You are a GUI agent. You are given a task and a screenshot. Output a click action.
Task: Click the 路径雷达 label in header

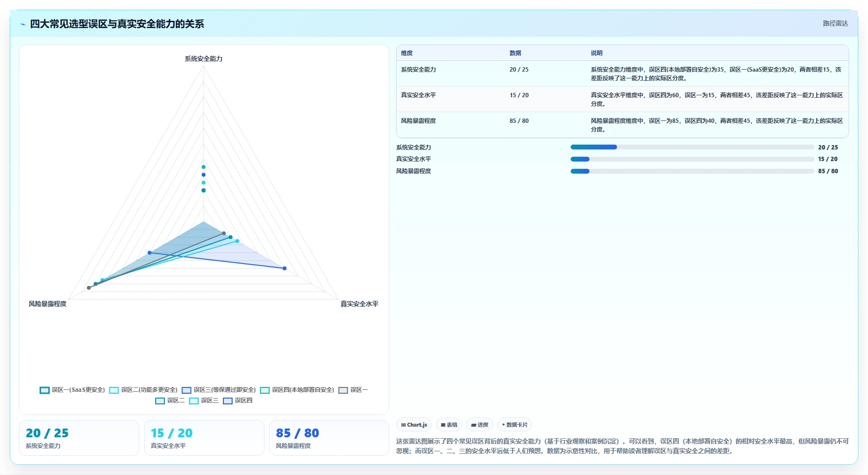coord(835,23)
